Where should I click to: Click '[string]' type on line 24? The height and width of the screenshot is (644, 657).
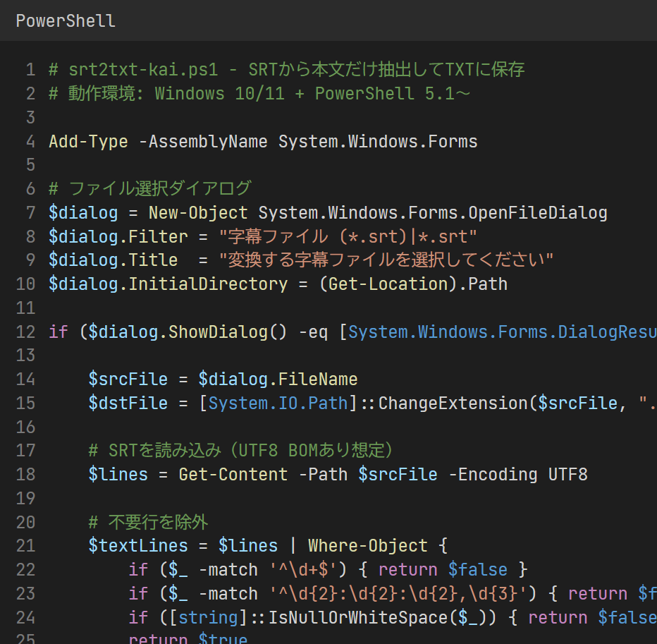(x=208, y=618)
